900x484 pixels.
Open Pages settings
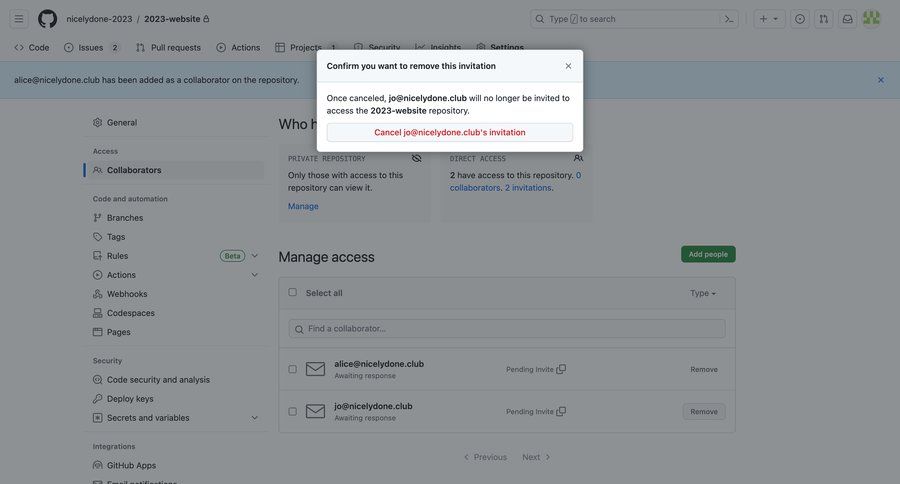click(174, 332)
